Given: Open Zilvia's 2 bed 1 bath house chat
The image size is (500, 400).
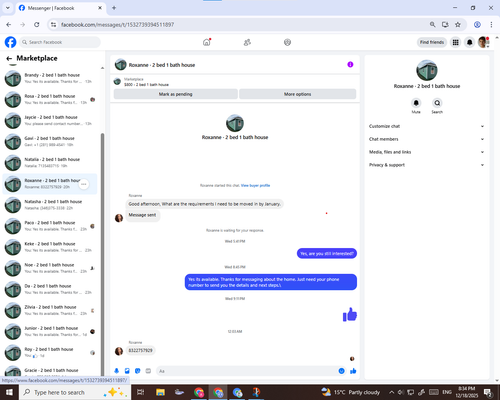Looking at the screenshot, I should (50, 310).
